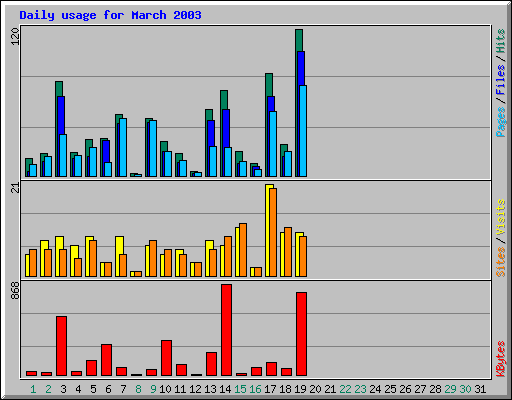Click the dark blue Files bar for day 14

click(x=226, y=128)
